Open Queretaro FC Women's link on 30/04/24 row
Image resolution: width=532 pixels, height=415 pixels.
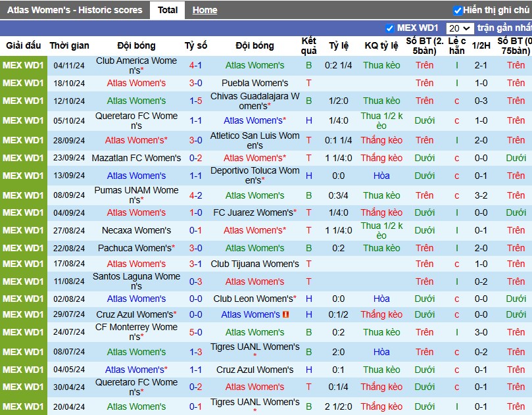(136, 387)
